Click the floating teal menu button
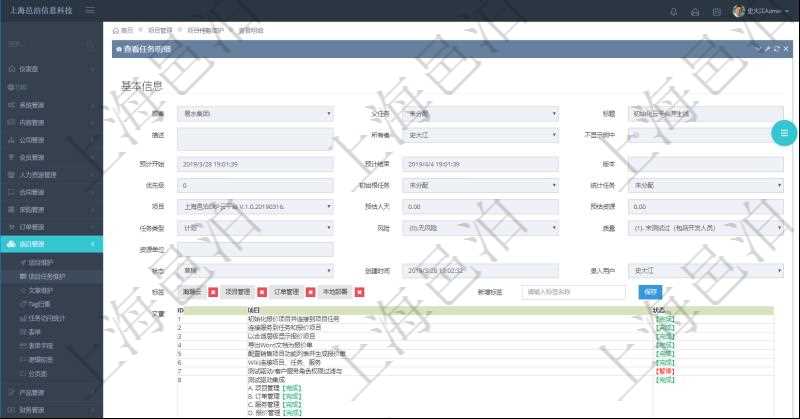The height and width of the screenshot is (419, 800). 783,132
